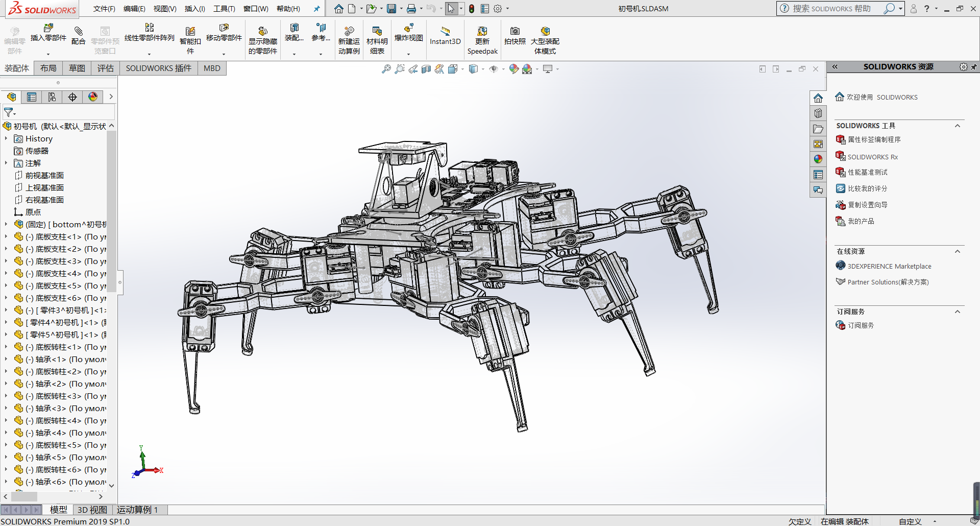Click the Exploded View (爆炸视图) icon

coord(408,33)
